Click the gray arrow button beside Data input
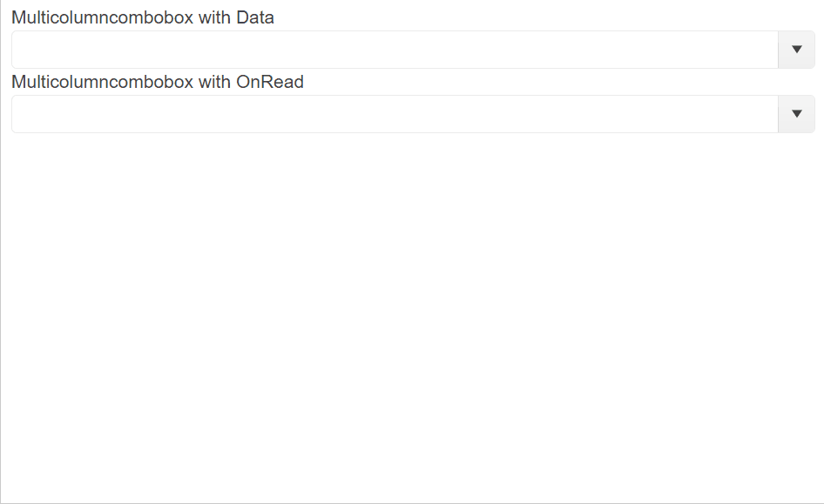This screenshot has height=504, width=824. 796,50
